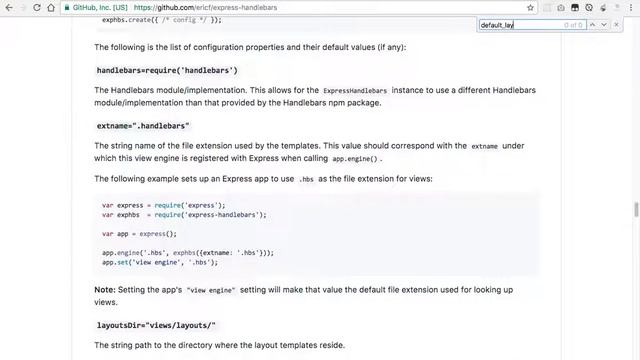Click the bold Note: label
The width and height of the screenshot is (640, 360).
(105, 290)
